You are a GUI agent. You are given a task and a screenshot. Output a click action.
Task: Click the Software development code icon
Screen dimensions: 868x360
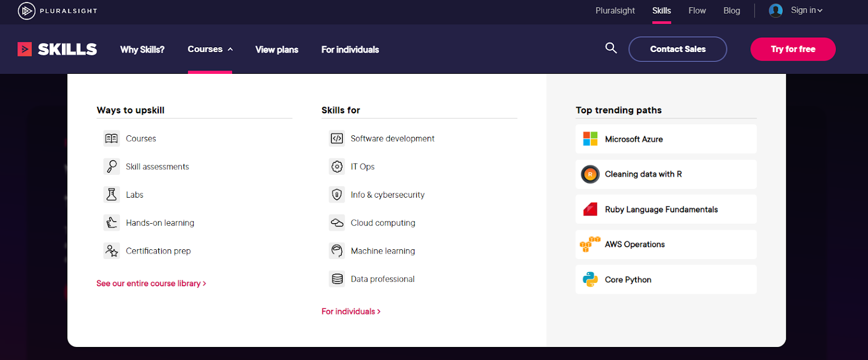337,138
